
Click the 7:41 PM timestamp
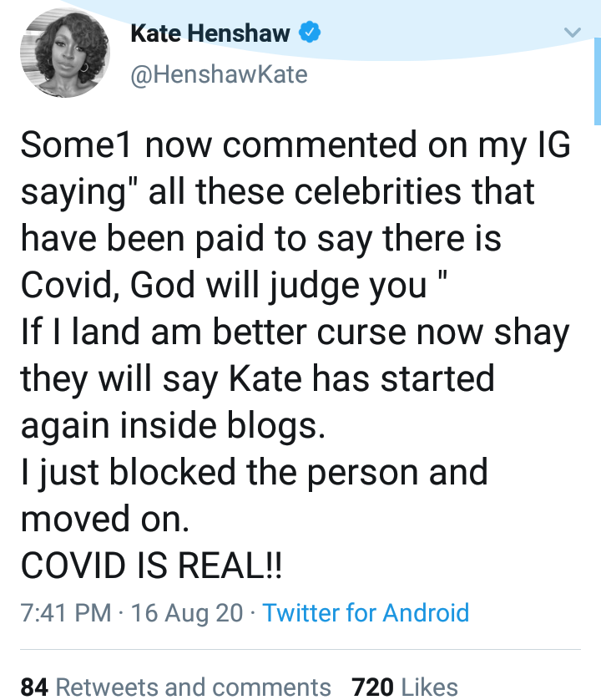pyautogui.click(x=65, y=613)
